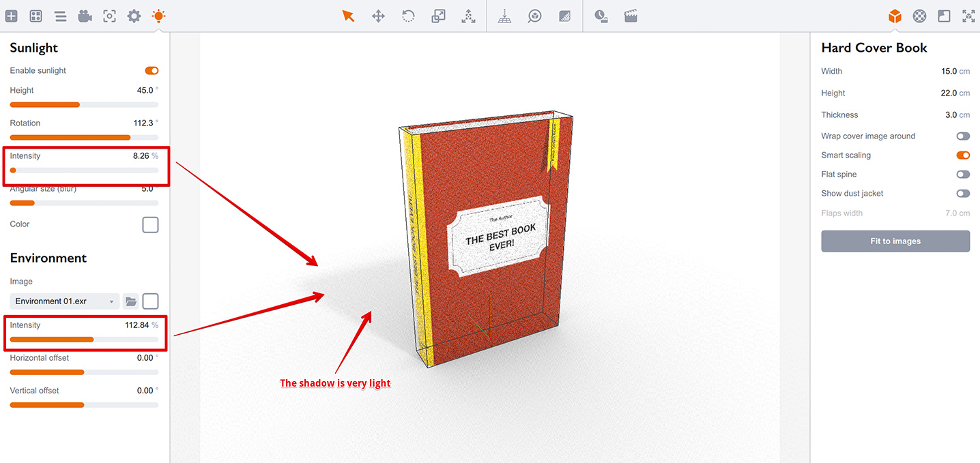Click the fullscreen expand icon at top right
This screenshot has height=463, width=980.
point(968,16)
